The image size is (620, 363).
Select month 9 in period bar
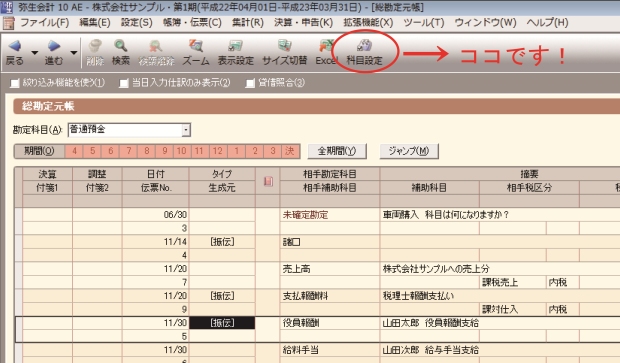pos(164,151)
